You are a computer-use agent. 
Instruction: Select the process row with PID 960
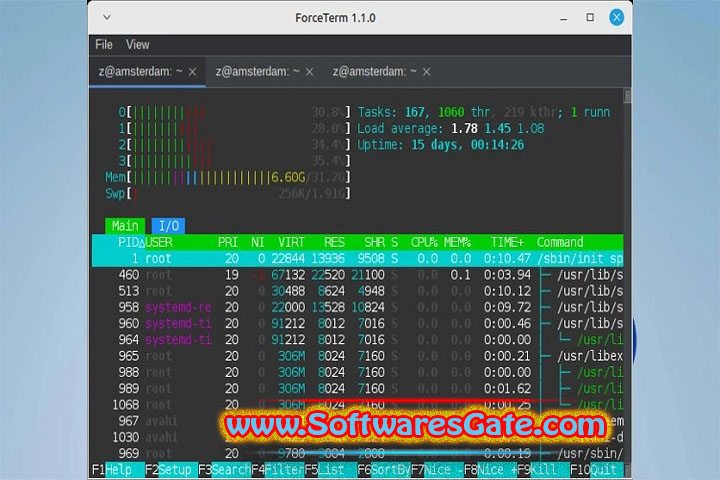(357, 324)
